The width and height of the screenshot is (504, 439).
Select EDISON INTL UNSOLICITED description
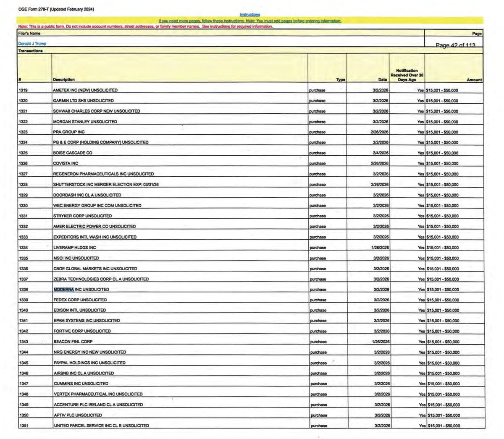(79, 310)
